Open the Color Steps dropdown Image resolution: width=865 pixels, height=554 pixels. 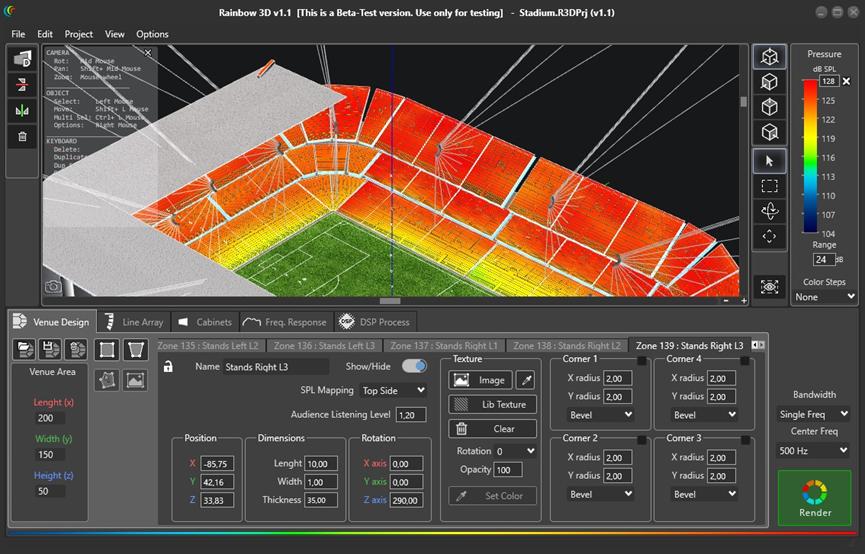pyautogui.click(x=824, y=297)
